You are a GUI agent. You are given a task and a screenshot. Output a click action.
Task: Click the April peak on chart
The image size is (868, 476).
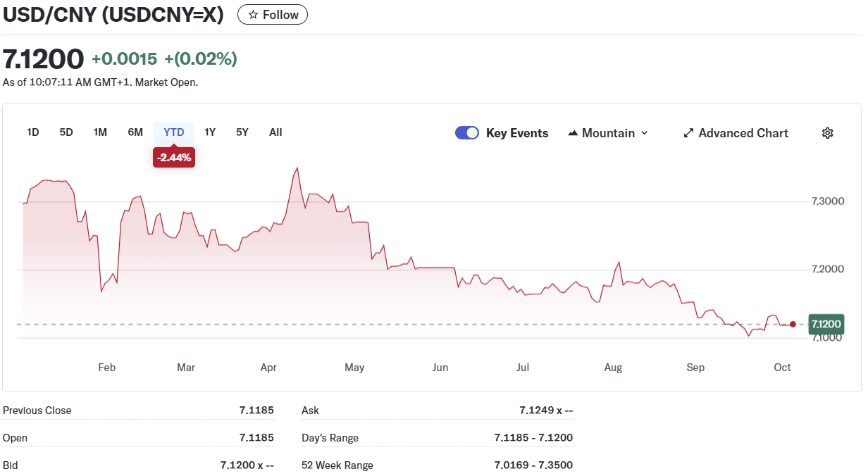pyautogui.click(x=297, y=168)
